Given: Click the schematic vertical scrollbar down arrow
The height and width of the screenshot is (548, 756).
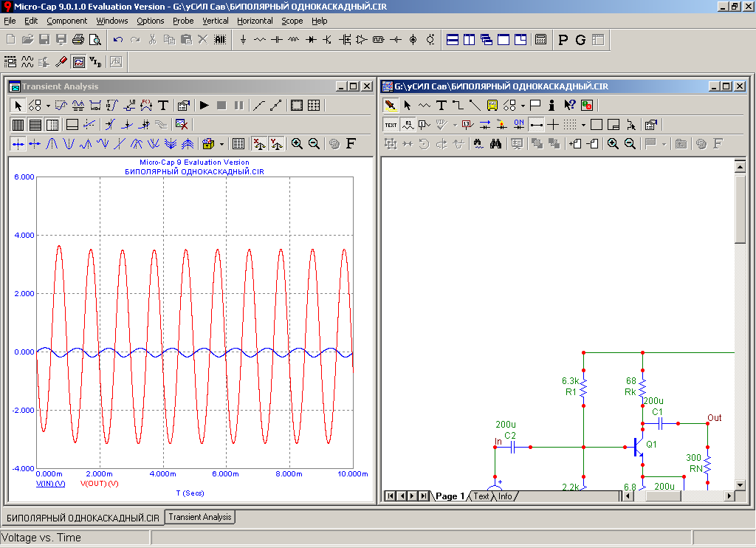Looking at the screenshot, I should point(740,484).
